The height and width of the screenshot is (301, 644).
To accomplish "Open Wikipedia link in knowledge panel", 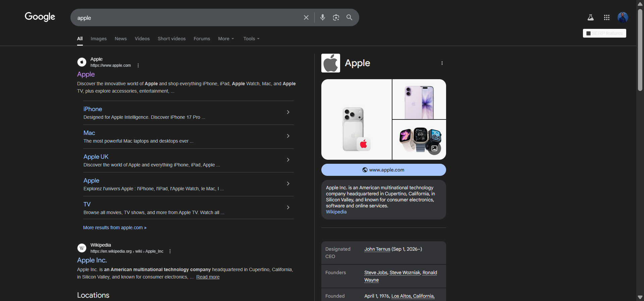I will pos(336,212).
